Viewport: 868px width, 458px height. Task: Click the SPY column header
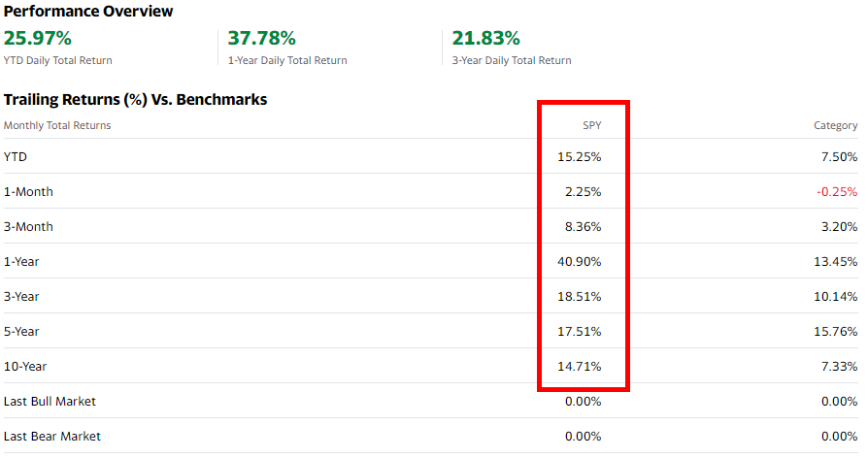pyautogui.click(x=591, y=125)
